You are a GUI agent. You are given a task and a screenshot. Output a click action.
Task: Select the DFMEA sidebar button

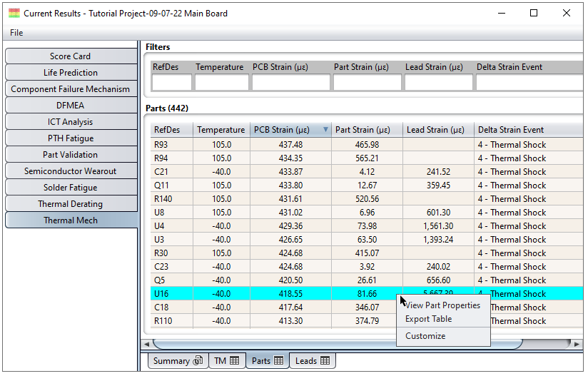70,106
